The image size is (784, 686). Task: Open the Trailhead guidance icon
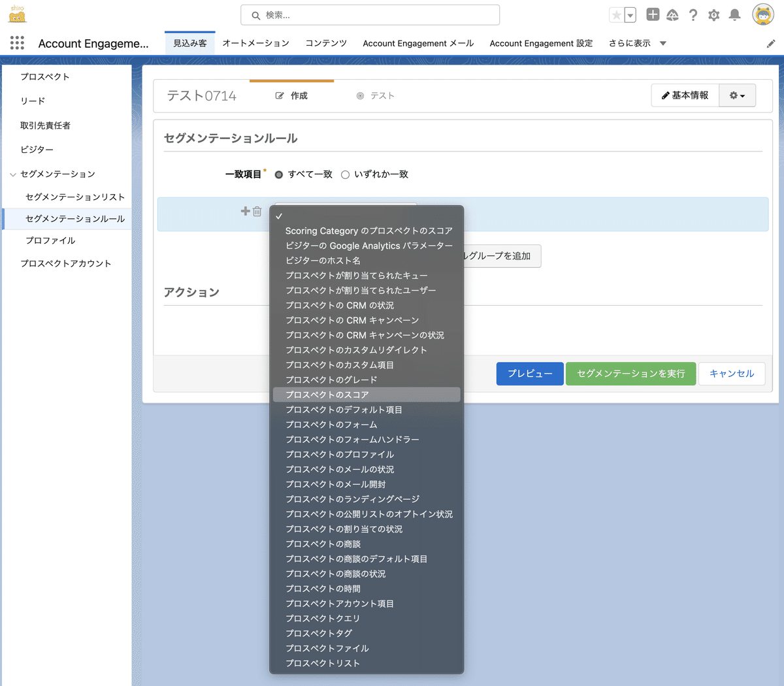pos(672,14)
